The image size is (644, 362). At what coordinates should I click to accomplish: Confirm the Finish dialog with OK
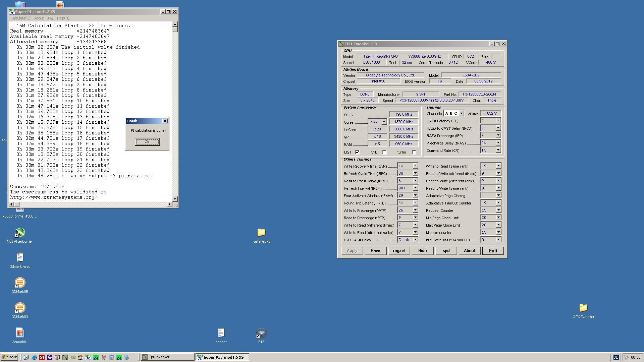click(x=147, y=142)
